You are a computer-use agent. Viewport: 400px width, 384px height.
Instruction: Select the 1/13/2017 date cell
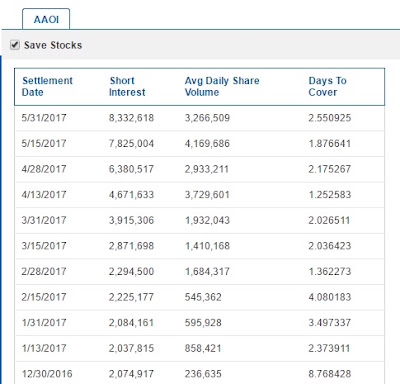click(44, 348)
